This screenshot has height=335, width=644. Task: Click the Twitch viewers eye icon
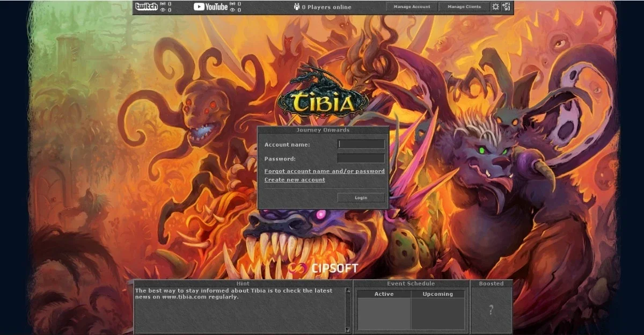pos(163,10)
